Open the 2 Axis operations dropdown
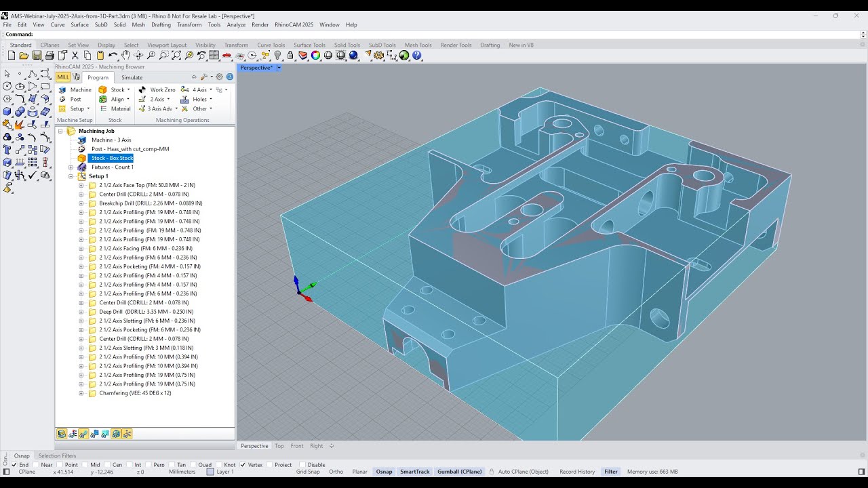The width and height of the screenshot is (868, 488). click(167, 98)
